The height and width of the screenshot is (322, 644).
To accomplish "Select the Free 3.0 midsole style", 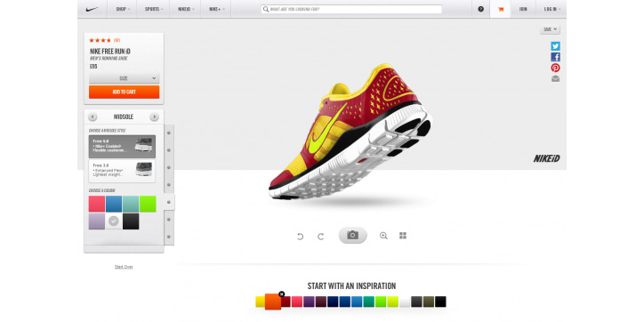I will pos(122,171).
